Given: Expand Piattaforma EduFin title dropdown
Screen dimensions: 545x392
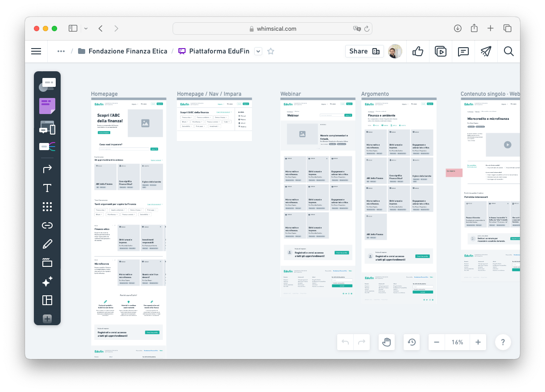Looking at the screenshot, I should (258, 51).
